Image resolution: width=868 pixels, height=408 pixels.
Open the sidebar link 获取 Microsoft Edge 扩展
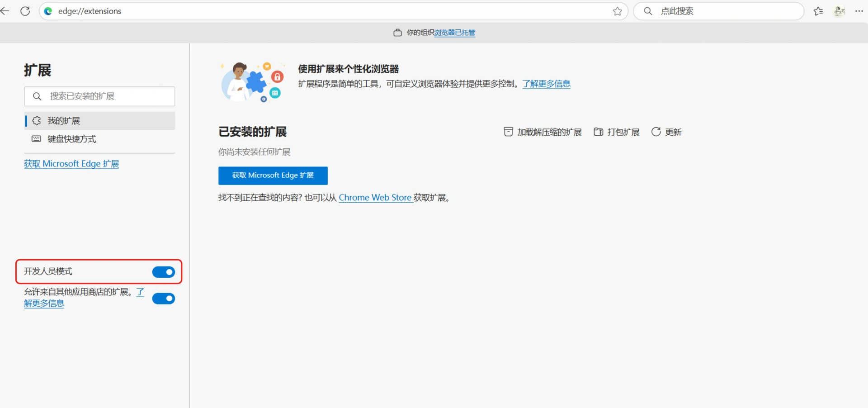point(71,164)
